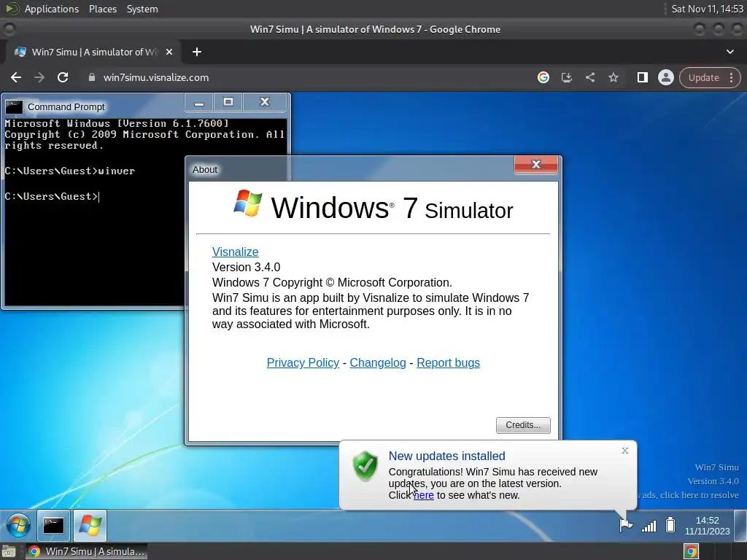747x560 pixels.
Task: Check battery icon in system tray
Action: 670,525
